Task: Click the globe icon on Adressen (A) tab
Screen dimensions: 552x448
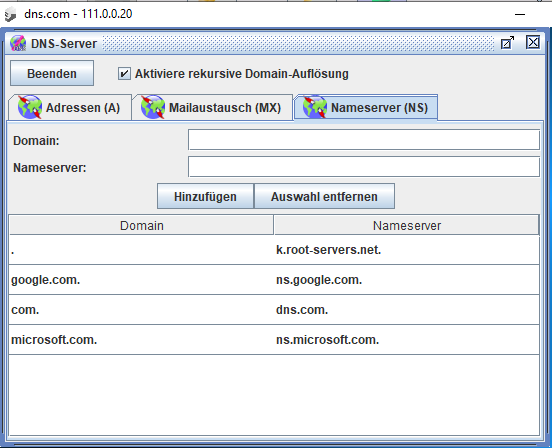Action: pos(30,107)
